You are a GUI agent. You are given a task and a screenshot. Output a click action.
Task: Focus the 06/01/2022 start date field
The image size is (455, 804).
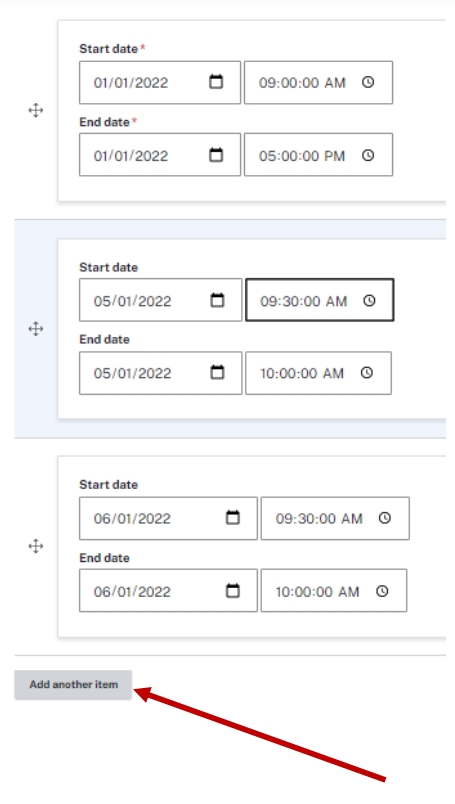coord(168,518)
